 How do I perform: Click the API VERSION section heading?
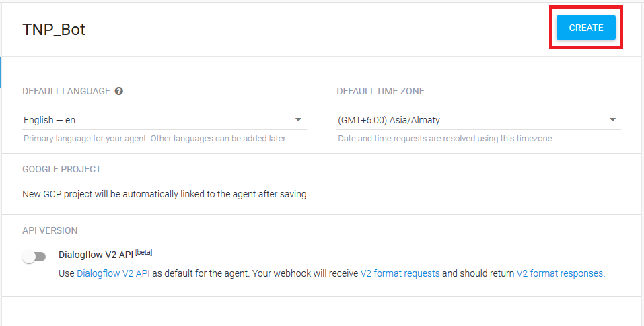50,230
